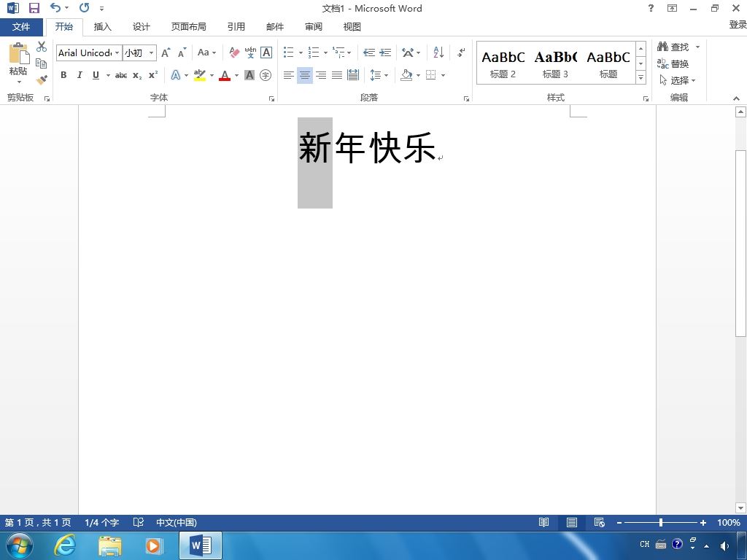This screenshot has width=747, height=560.
Task: Open the Font dialog launcher
Action: pos(271,98)
